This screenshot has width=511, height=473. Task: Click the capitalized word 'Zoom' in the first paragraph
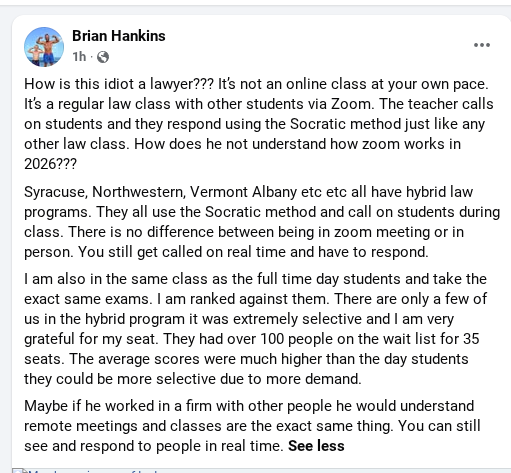point(351,104)
